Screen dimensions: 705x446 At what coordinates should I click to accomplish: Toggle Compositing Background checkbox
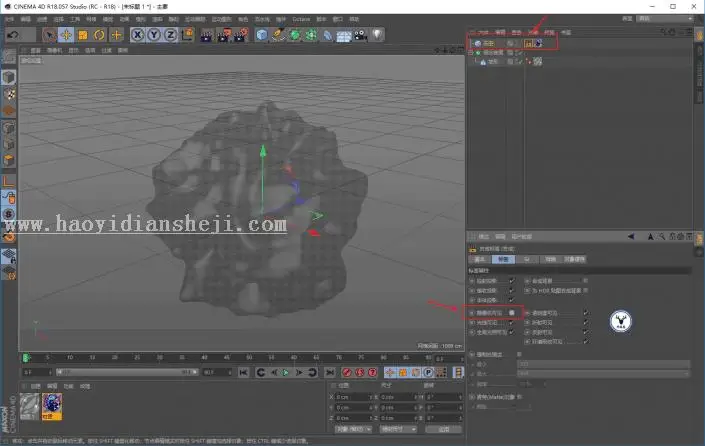585,281
